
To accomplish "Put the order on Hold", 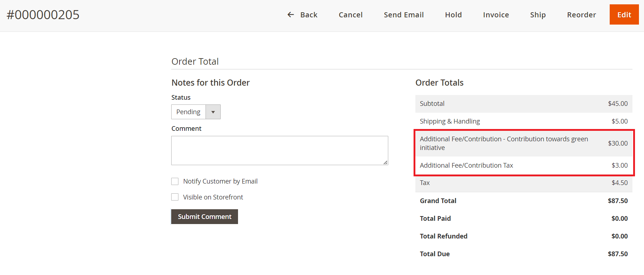I will click(453, 15).
